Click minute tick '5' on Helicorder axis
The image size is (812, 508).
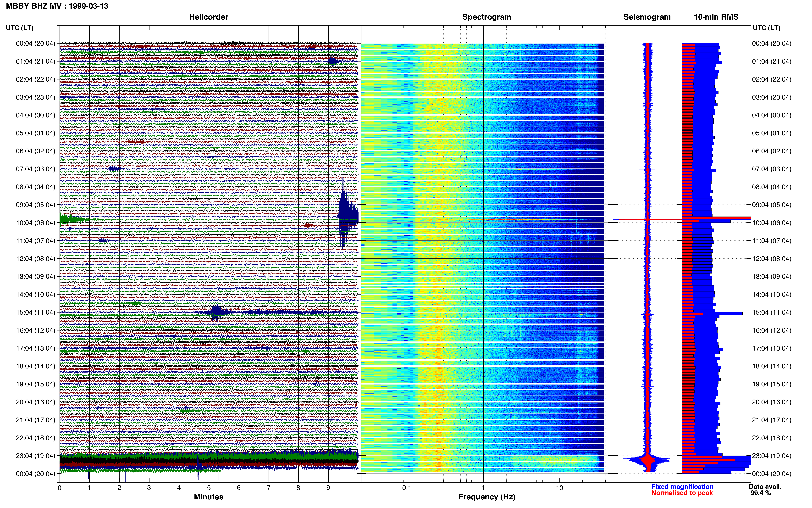point(209,488)
